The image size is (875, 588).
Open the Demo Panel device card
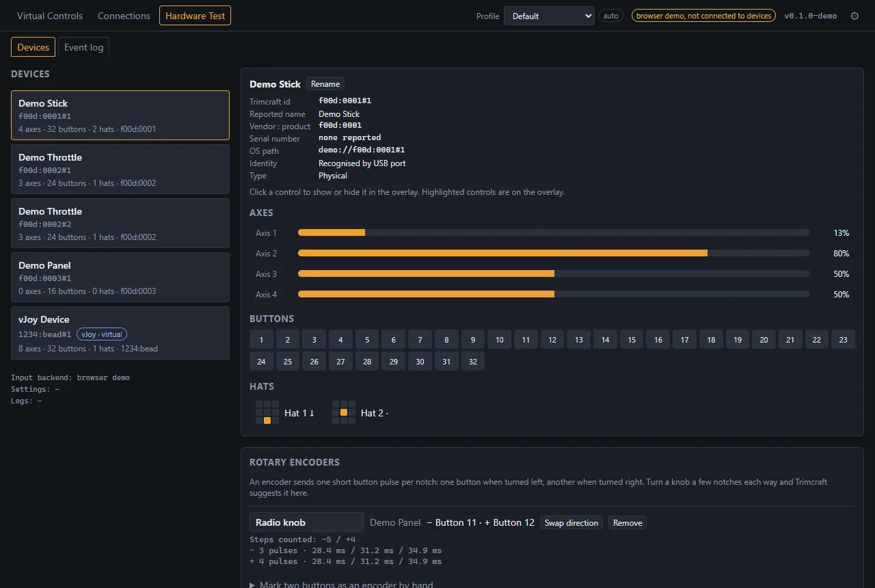[x=120, y=278]
